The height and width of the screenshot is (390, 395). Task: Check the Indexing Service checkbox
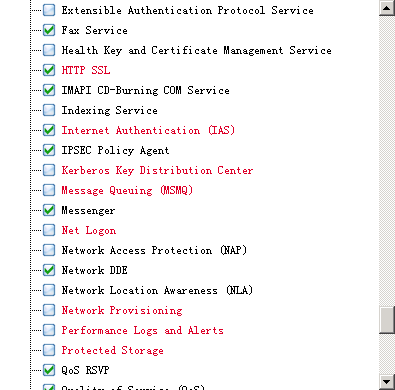pos(49,110)
